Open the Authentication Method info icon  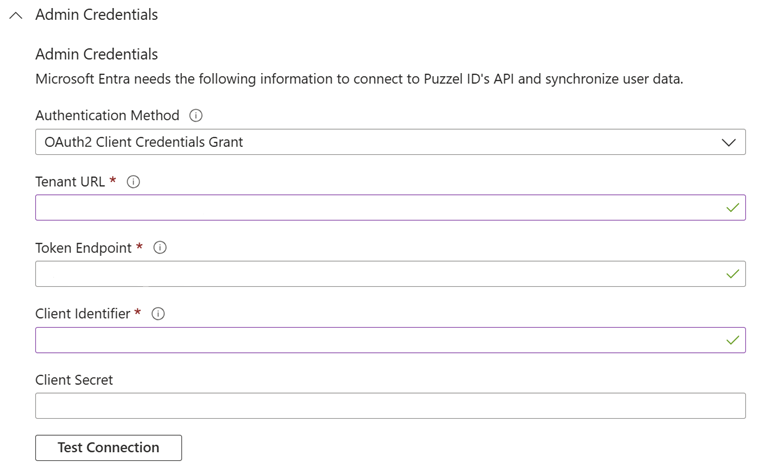click(196, 116)
